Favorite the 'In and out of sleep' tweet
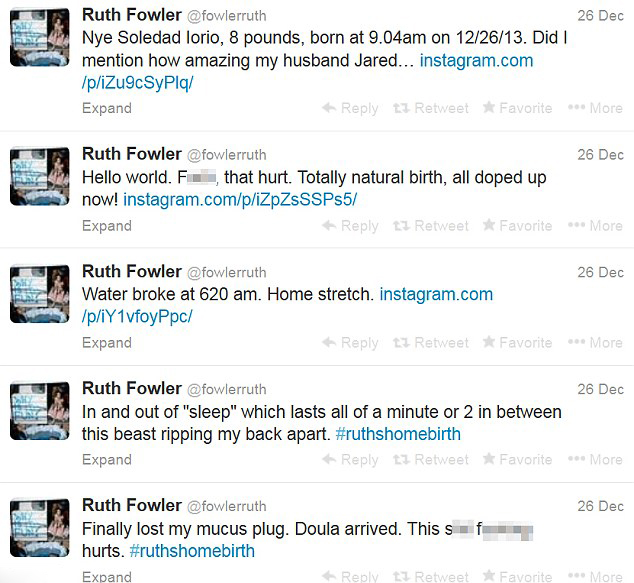Viewport: 634px width, 583px height. 517,459
